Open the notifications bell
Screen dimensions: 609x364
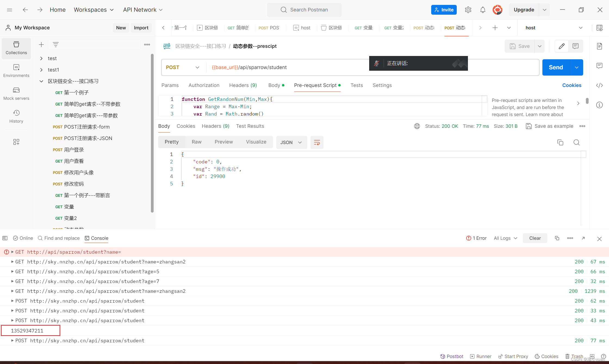coord(483,10)
